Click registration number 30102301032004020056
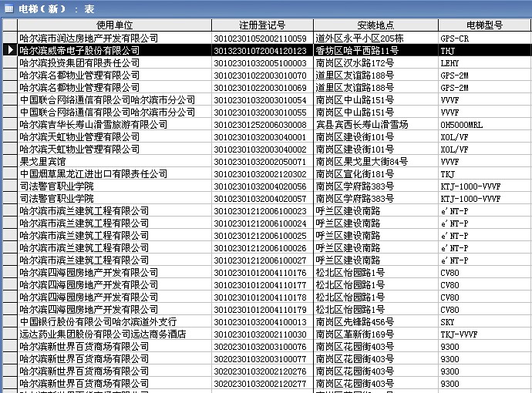This screenshot has width=532, height=393. pos(262,186)
